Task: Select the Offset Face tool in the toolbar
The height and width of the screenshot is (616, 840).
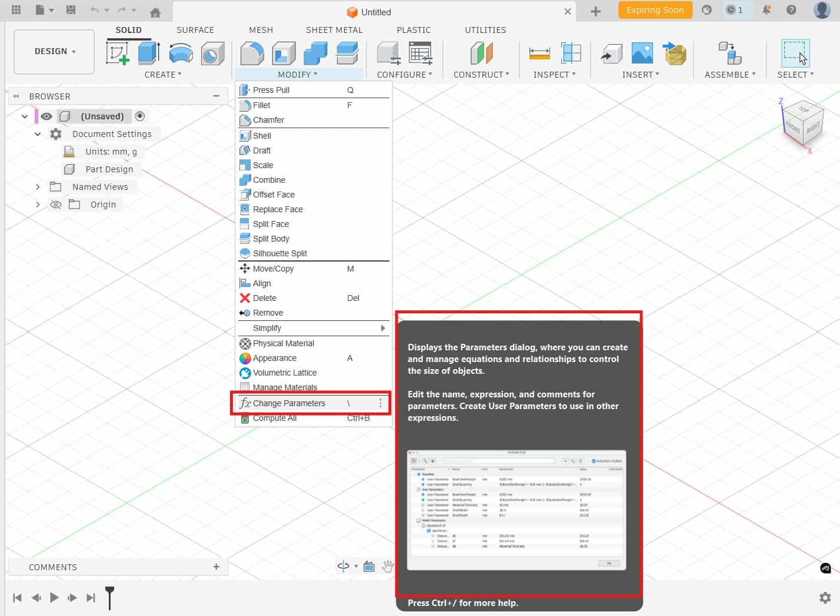Action: [x=347, y=53]
